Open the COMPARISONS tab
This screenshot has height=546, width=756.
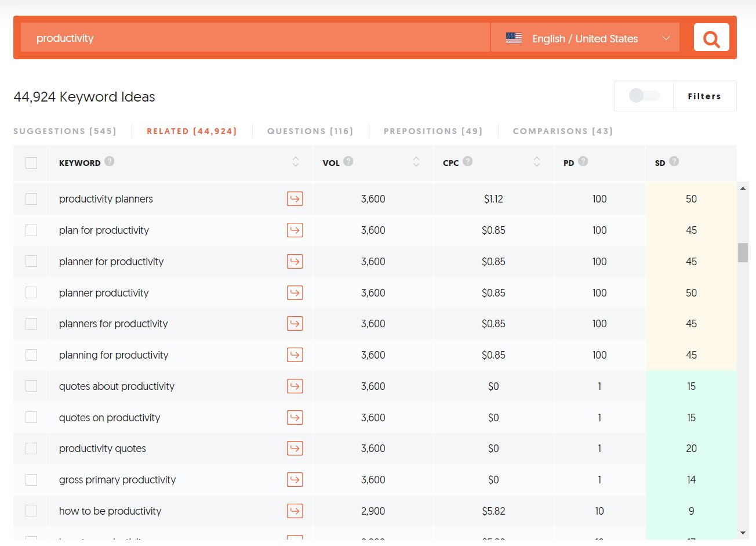[x=562, y=131]
